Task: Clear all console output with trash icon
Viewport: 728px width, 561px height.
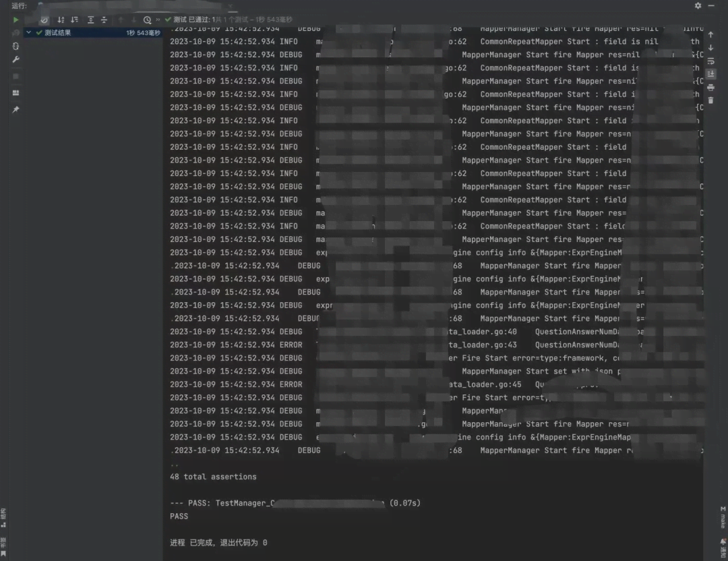Action: (x=710, y=100)
